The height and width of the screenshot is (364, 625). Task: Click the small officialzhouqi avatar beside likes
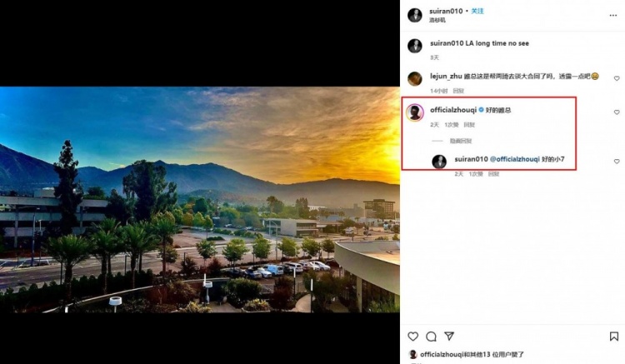[412, 354]
